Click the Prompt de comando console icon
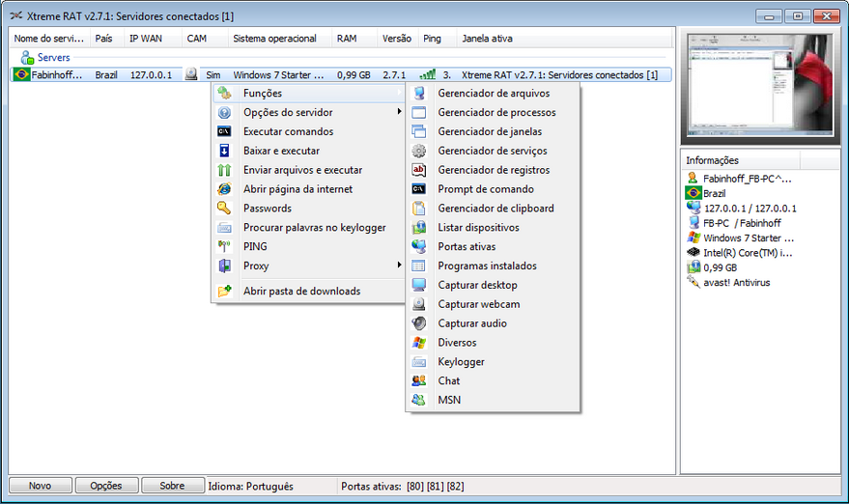849x504 pixels. click(x=419, y=189)
